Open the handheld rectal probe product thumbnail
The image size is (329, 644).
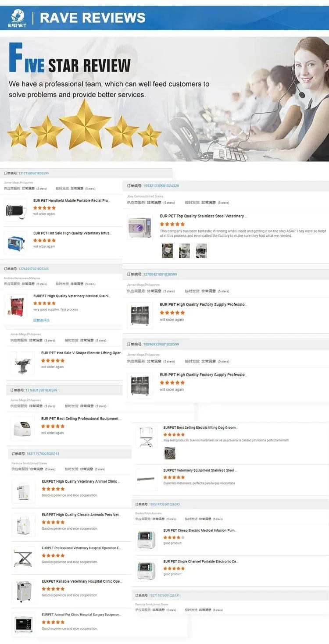point(16,210)
